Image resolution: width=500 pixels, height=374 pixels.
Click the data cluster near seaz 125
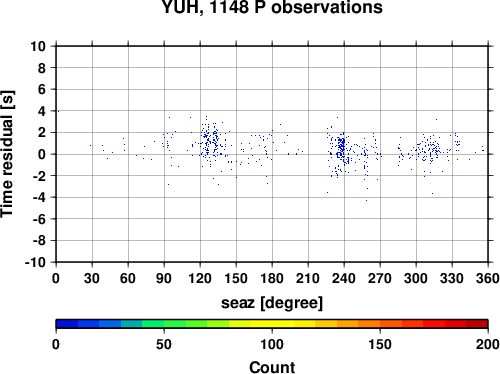[x=209, y=140]
